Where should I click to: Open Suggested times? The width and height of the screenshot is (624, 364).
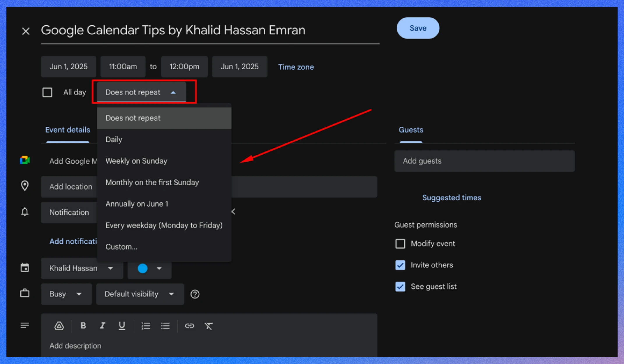pyautogui.click(x=452, y=198)
